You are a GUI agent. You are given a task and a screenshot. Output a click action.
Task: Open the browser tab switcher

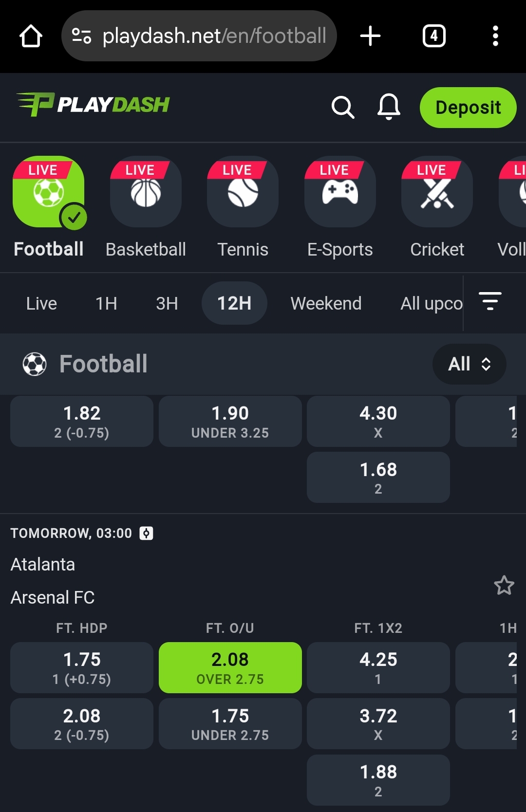click(x=434, y=36)
